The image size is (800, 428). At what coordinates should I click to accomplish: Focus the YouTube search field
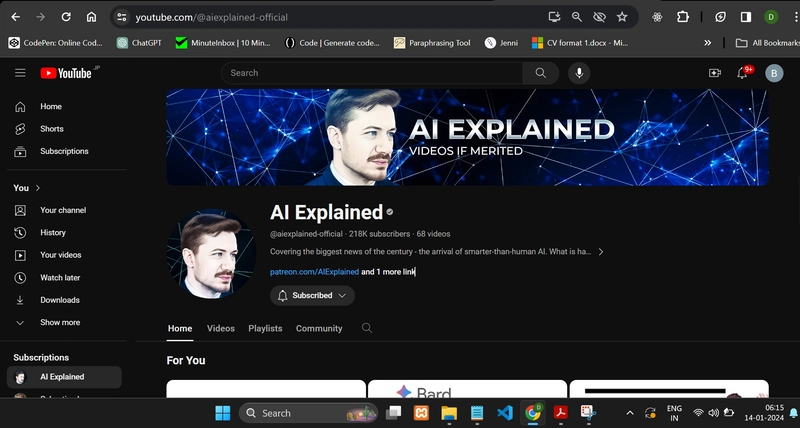pyautogui.click(x=372, y=73)
